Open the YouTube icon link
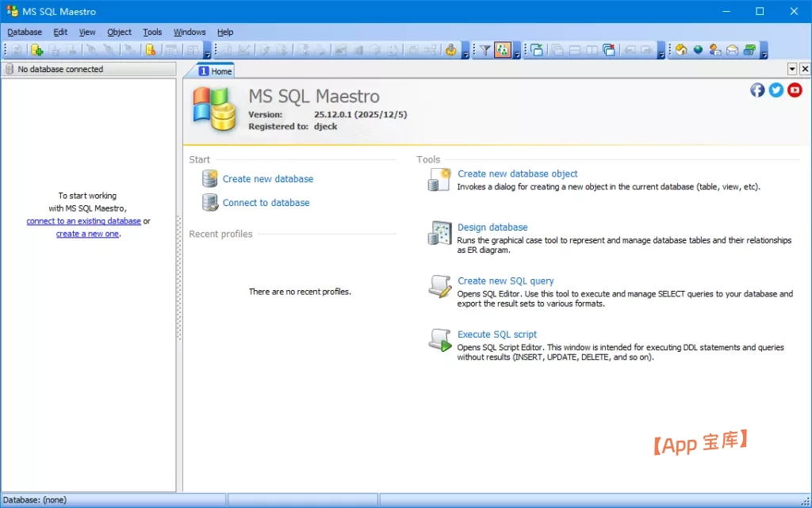This screenshot has height=508, width=812. [795, 90]
